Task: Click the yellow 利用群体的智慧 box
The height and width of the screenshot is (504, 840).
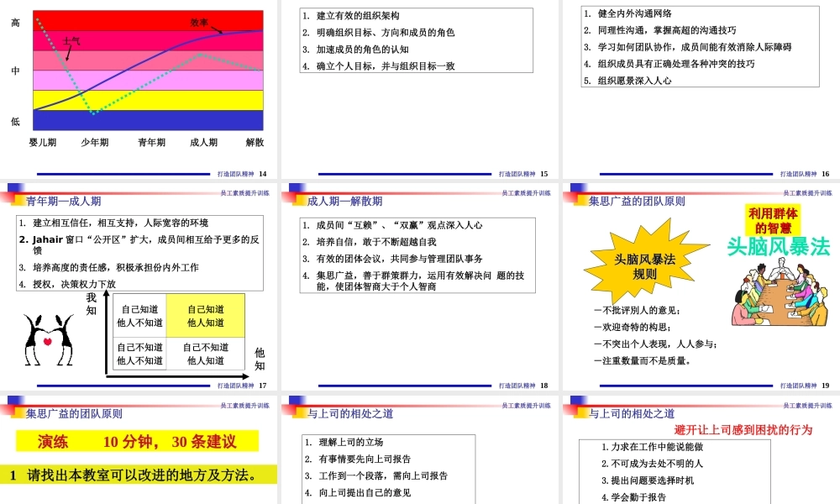Action: pyautogui.click(x=773, y=220)
